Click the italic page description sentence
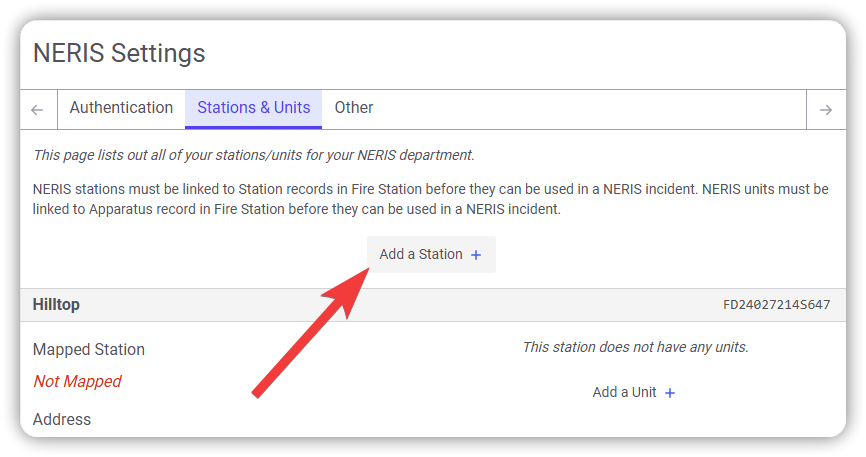 pos(253,155)
